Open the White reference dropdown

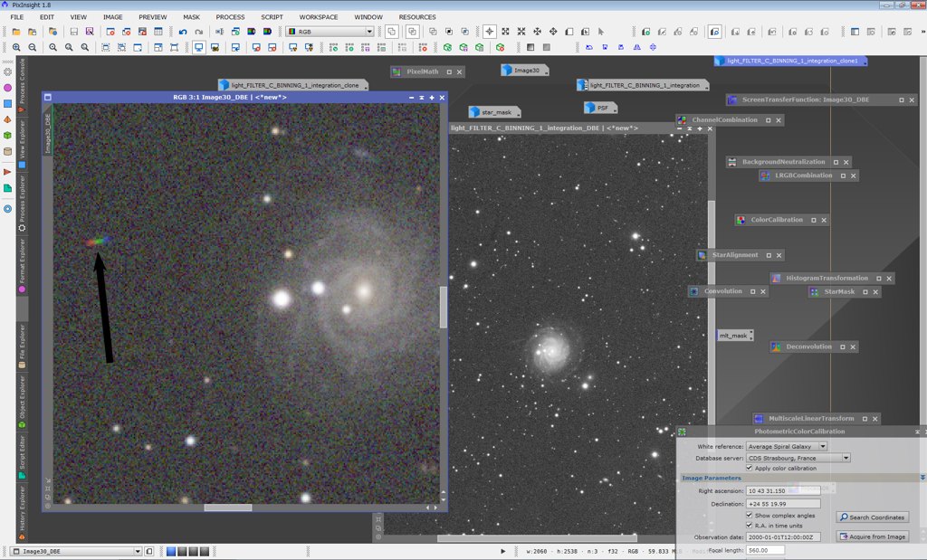click(787, 447)
